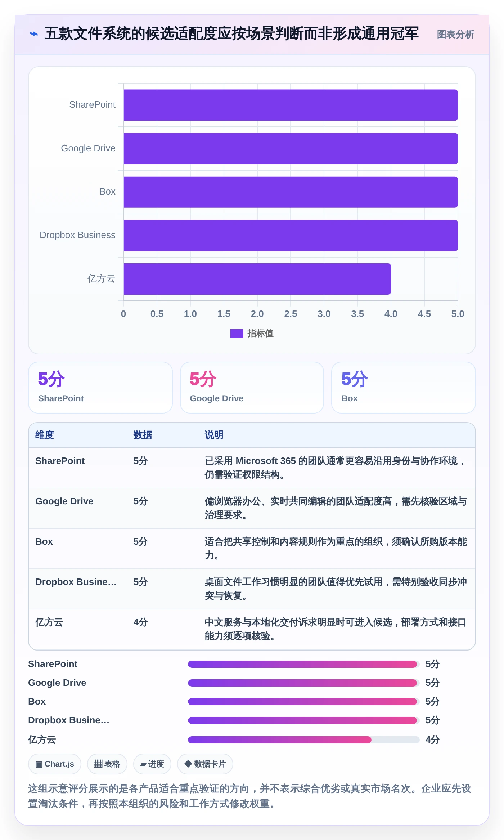Click the 5.0 tick label on the x-axis
This screenshot has width=504, height=840.
(x=458, y=314)
